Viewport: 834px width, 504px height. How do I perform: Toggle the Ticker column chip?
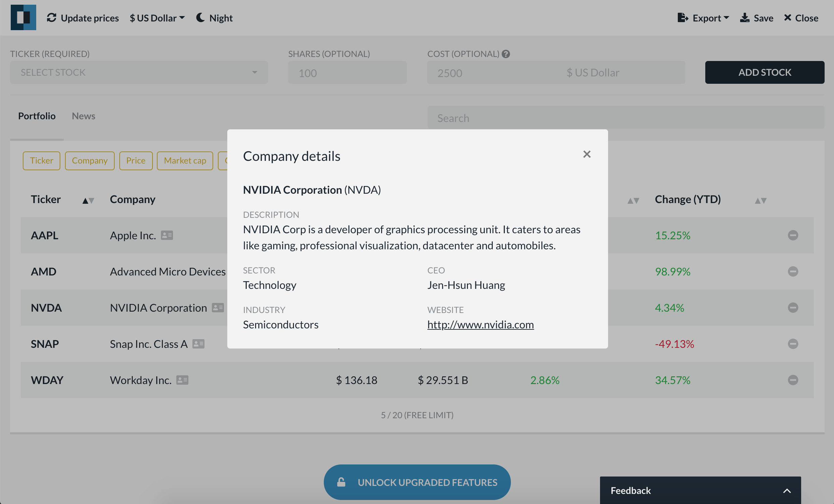click(x=41, y=161)
